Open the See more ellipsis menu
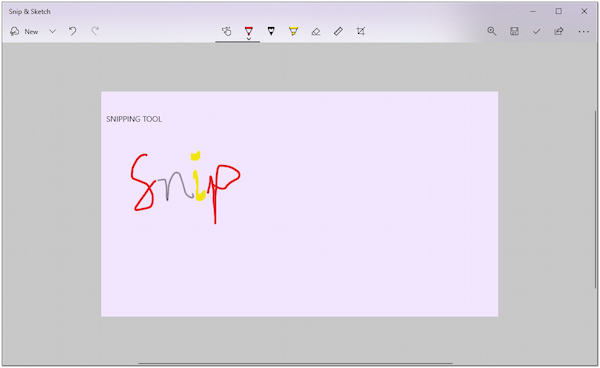 tap(584, 32)
